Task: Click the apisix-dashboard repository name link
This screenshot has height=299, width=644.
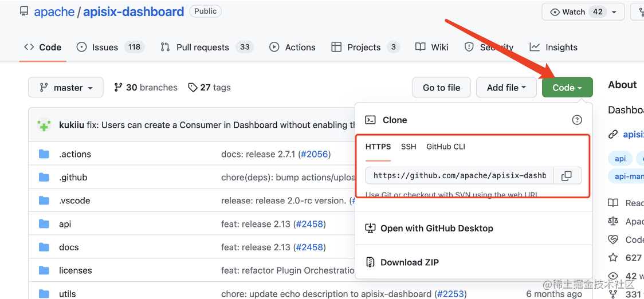Action: point(133,11)
